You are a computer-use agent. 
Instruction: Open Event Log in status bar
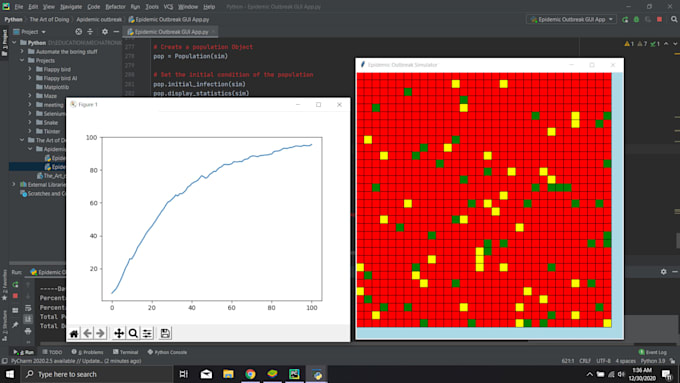point(653,352)
